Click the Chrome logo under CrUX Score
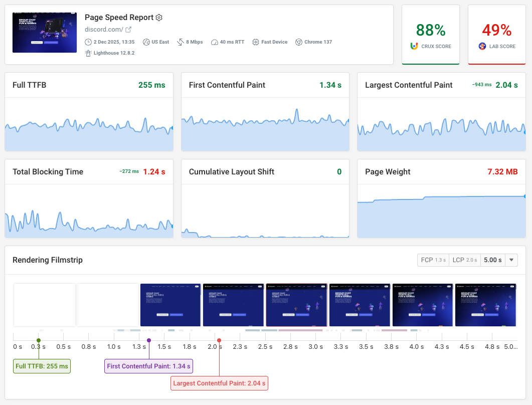 (x=414, y=46)
